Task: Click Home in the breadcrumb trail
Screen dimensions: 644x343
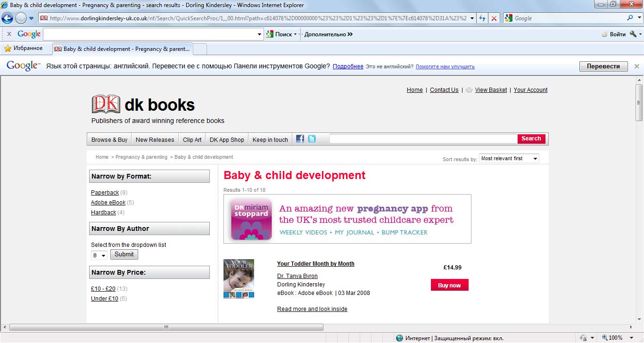Action: (102, 157)
